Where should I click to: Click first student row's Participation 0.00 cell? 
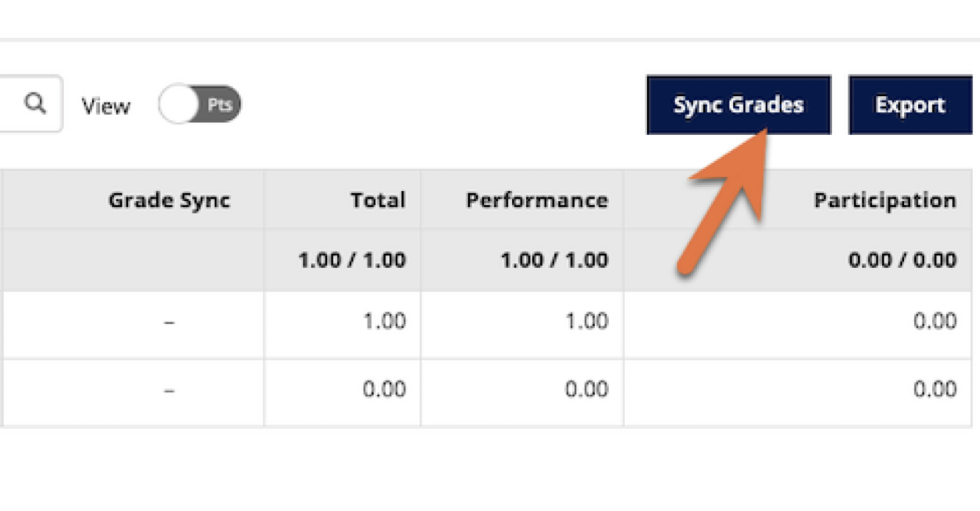tap(934, 321)
